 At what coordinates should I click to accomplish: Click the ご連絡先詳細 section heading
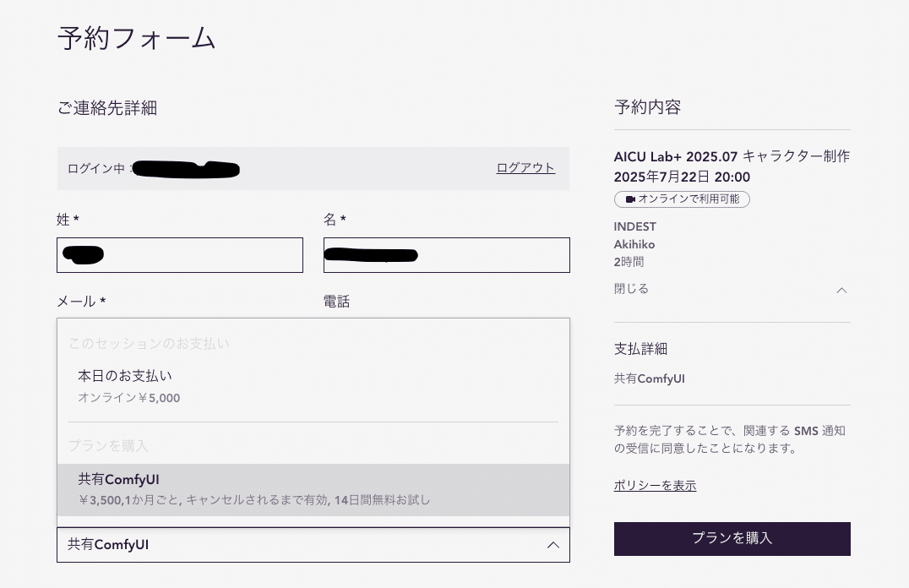point(107,108)
